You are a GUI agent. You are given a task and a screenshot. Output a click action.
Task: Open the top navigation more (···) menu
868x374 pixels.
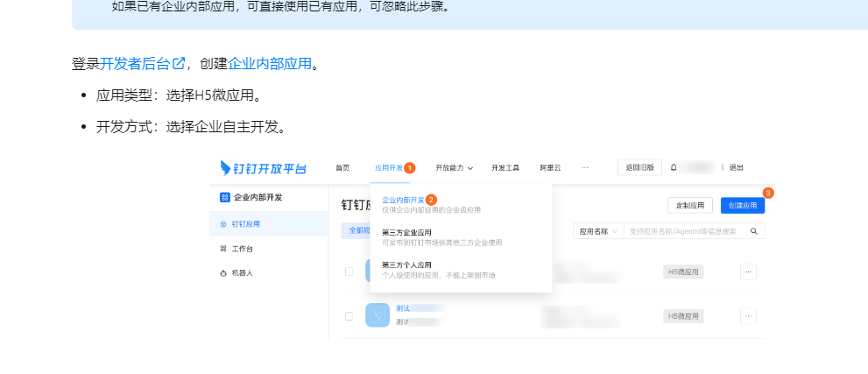[585, 167]
